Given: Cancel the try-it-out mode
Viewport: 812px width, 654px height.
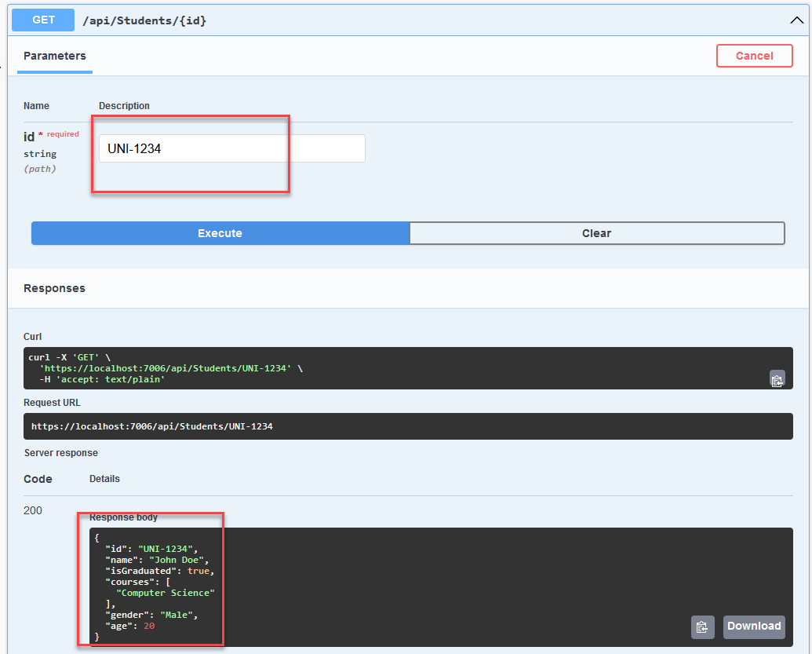Looking at the screenshot, I should [754, 56].
